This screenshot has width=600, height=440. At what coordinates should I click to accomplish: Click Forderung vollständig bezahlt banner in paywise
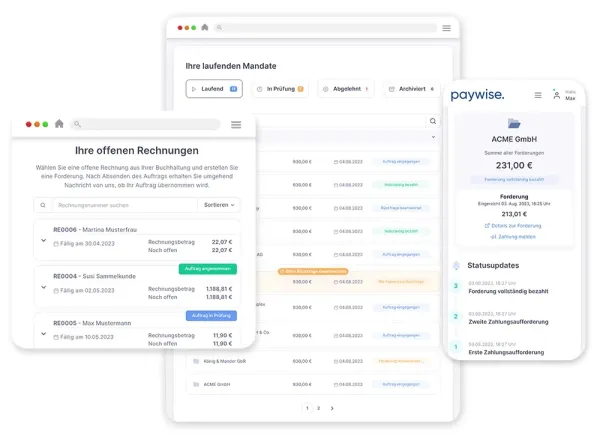514,179
